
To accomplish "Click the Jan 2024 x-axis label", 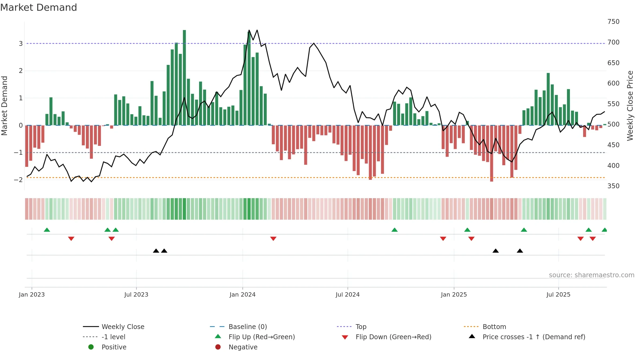I will click(x=243, y=295).
